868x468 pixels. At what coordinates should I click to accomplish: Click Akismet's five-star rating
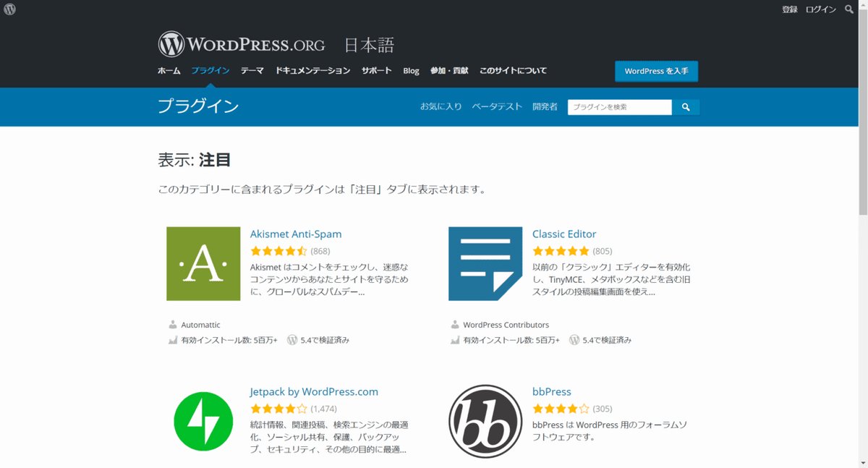[x=278, y=251]
